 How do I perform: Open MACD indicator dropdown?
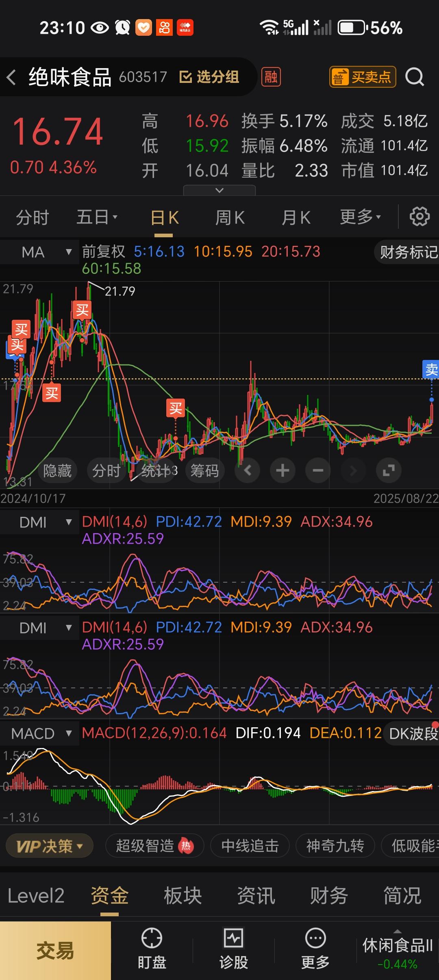point(39,733)
